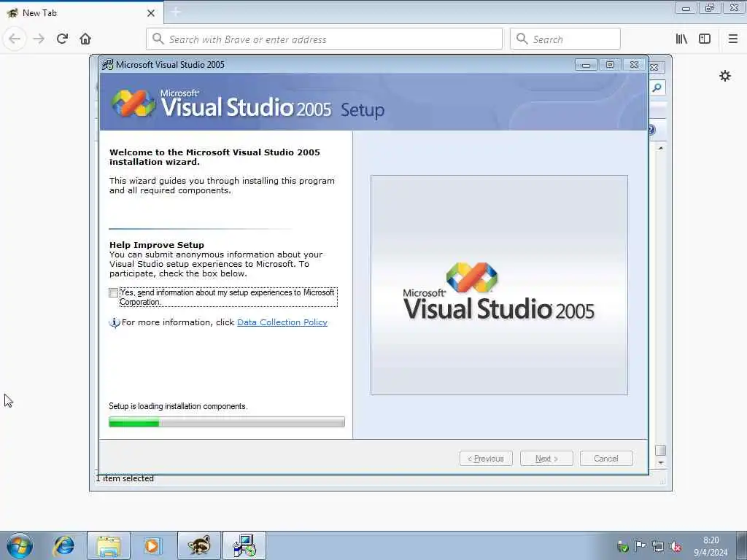Open new tab page settings gear
This screenshot has height=560, width=747.
click(725, 76)
